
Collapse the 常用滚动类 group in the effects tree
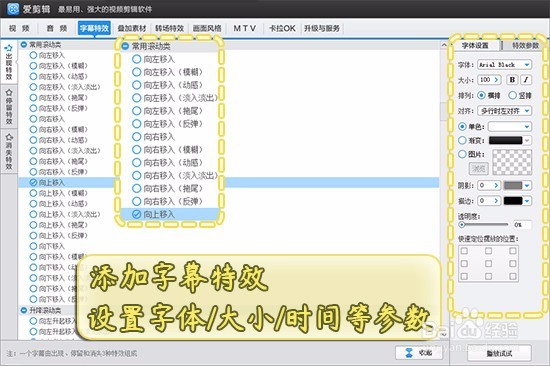(x=24, y=45)
